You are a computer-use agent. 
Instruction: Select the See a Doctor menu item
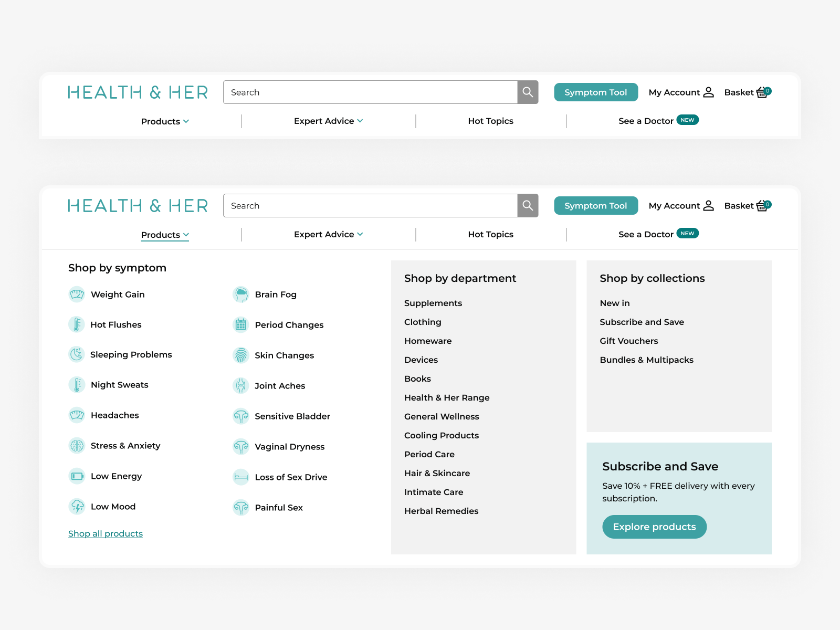(646, 234)
